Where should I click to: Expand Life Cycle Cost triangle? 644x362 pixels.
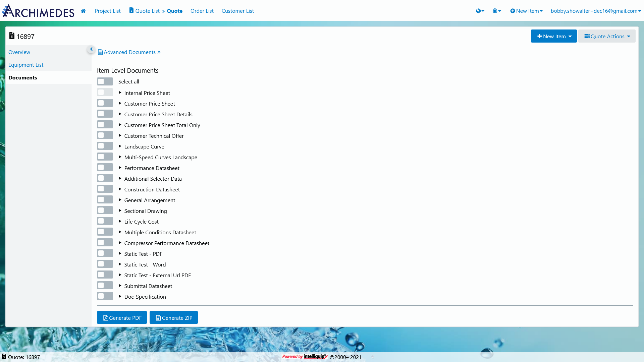[120, 221]
